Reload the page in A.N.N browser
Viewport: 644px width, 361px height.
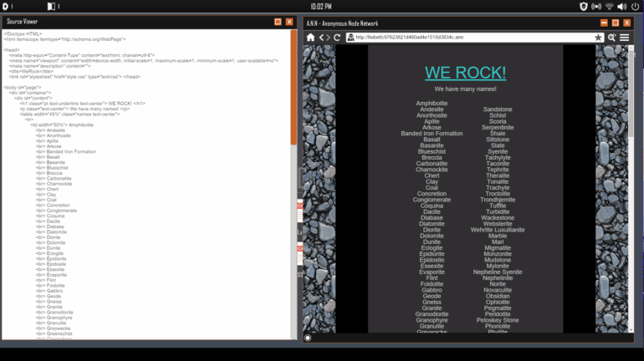pos(339,38)
